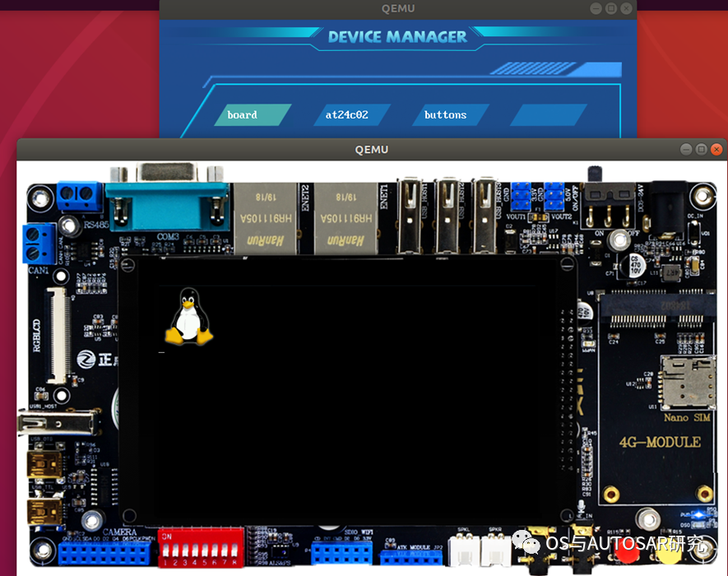Click the DEVICE MANAGER heading
The height and width of the screenshot is (576, 728).
coord(397,37)
